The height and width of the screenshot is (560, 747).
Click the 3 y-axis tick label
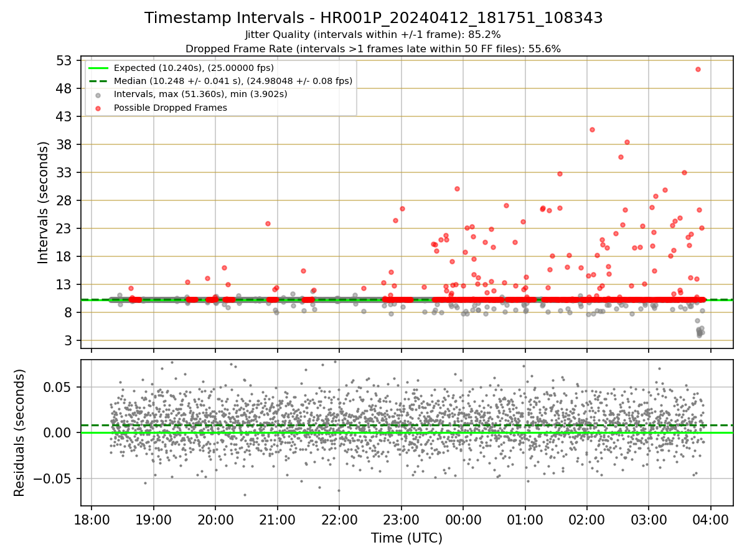tap(69, 340)
